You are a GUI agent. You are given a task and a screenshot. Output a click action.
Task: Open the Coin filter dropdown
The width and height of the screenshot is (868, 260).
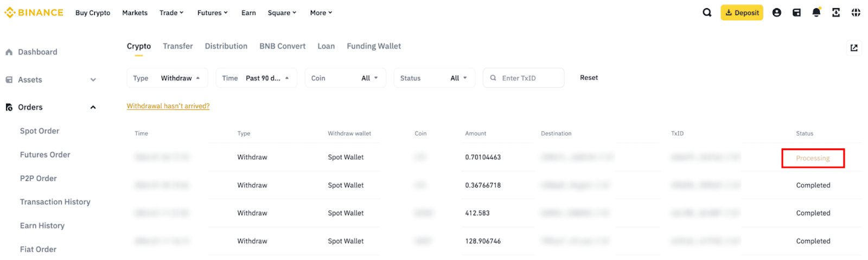coord(345,78)
